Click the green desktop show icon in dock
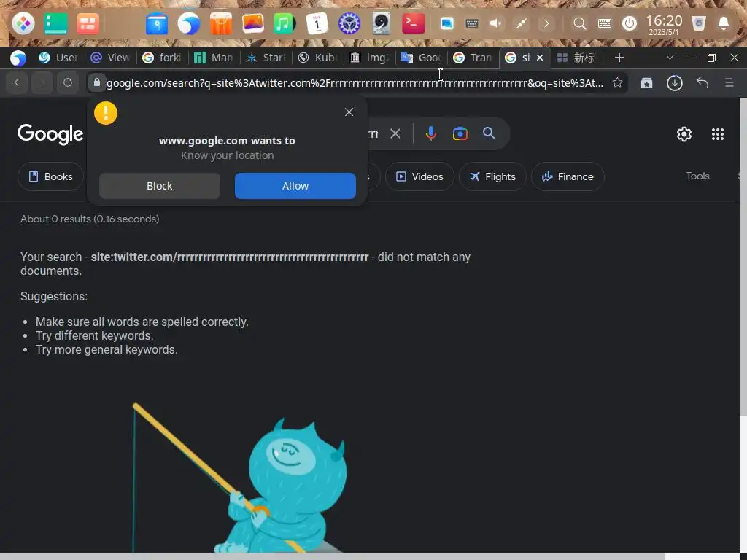 (55, 23)
